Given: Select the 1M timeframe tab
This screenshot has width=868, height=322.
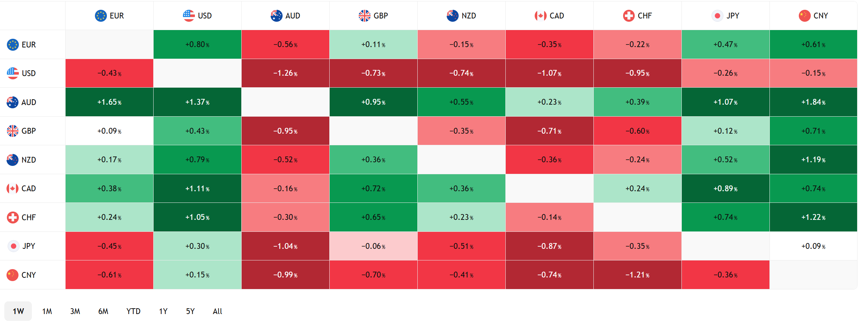Looking at the screenshot, I should coord(47,311).
